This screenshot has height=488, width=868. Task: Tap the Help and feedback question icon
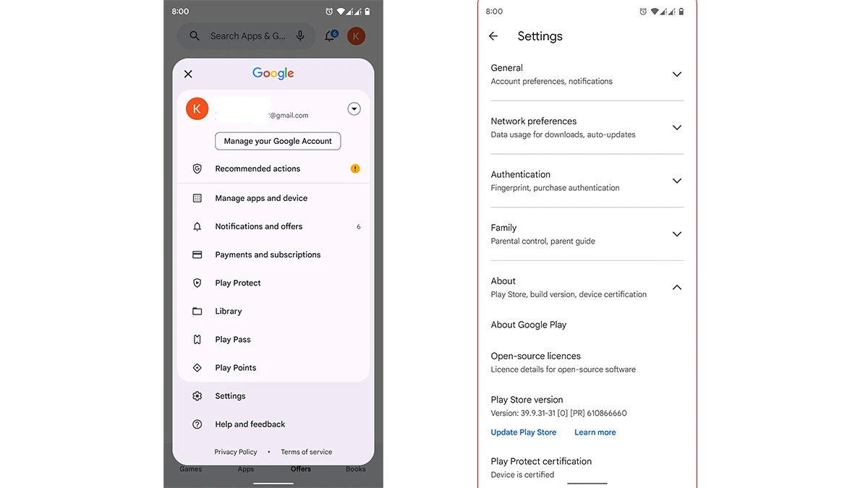click(x=197, y=424)
